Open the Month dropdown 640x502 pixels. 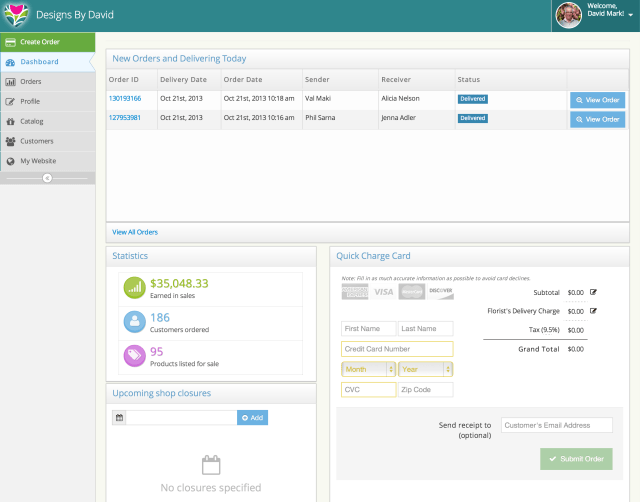pos(367,369)
